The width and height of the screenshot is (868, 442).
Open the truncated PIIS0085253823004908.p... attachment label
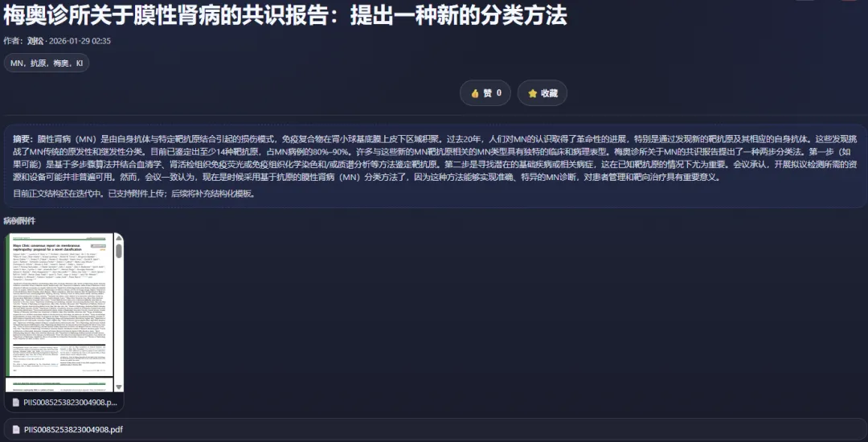(x=70, y=403)
